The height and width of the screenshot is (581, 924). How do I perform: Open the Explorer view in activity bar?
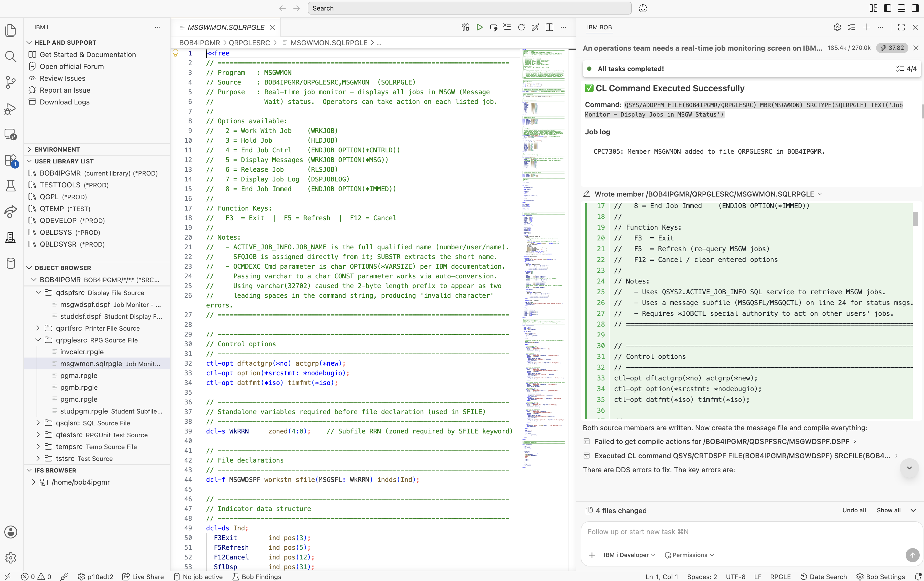tap(11, 30)
